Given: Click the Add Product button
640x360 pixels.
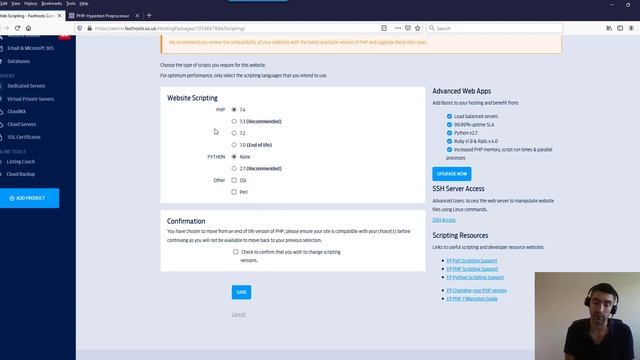Looking at the screenshot, I should (x=29, y=198).
